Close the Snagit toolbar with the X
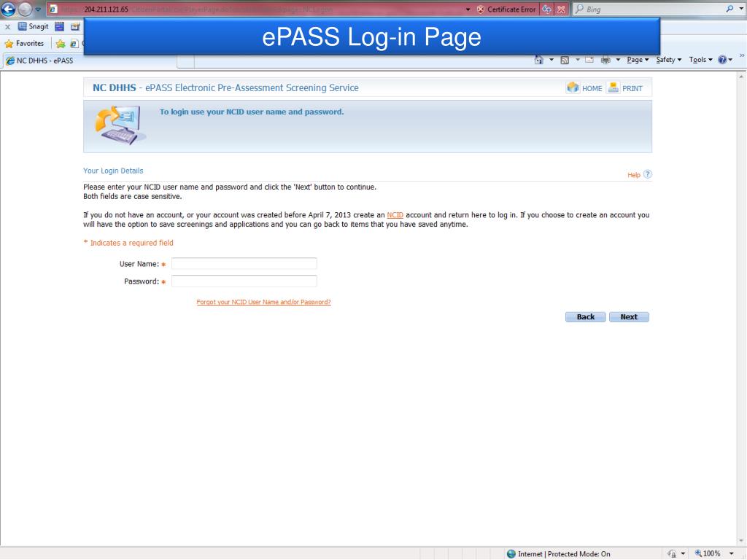This screenshot has height=560, width=747. tap(7, 27)
